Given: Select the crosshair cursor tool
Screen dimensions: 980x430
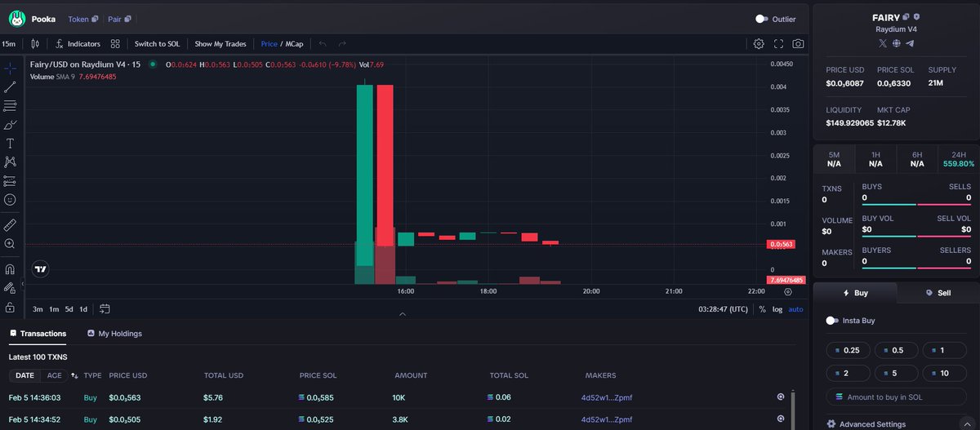Looking at the screenshot, I should click(10, 68).
